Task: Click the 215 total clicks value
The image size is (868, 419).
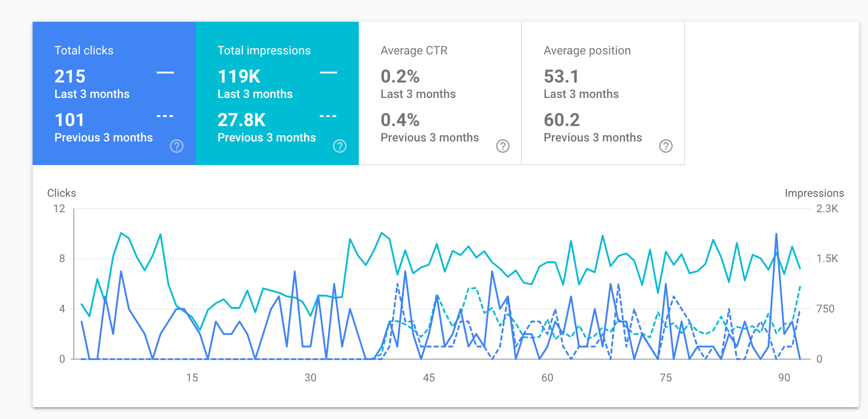Action: point(70,76)
